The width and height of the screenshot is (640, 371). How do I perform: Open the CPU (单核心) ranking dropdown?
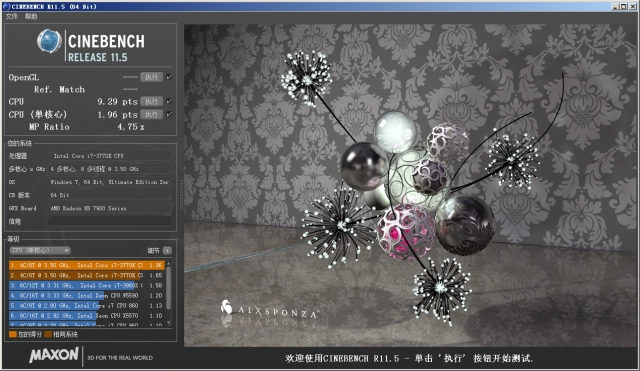coord(40,250)
